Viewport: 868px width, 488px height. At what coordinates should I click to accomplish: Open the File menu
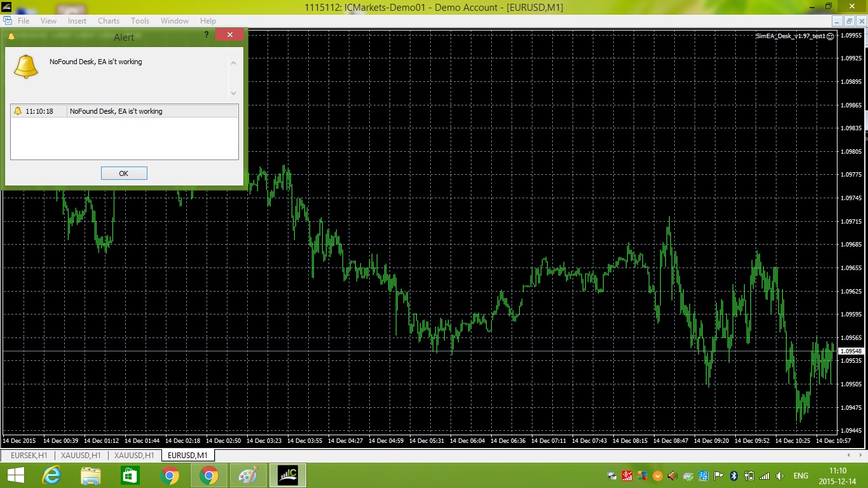coord(24,21)
